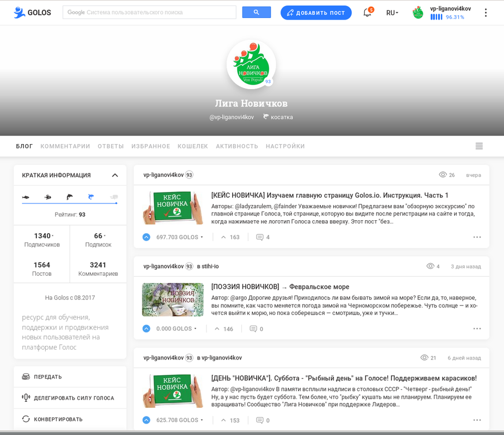Viewport: 504px width, 435px height.
Task: Open comments icon on Февральское море post
Action: tap(253, 328)
